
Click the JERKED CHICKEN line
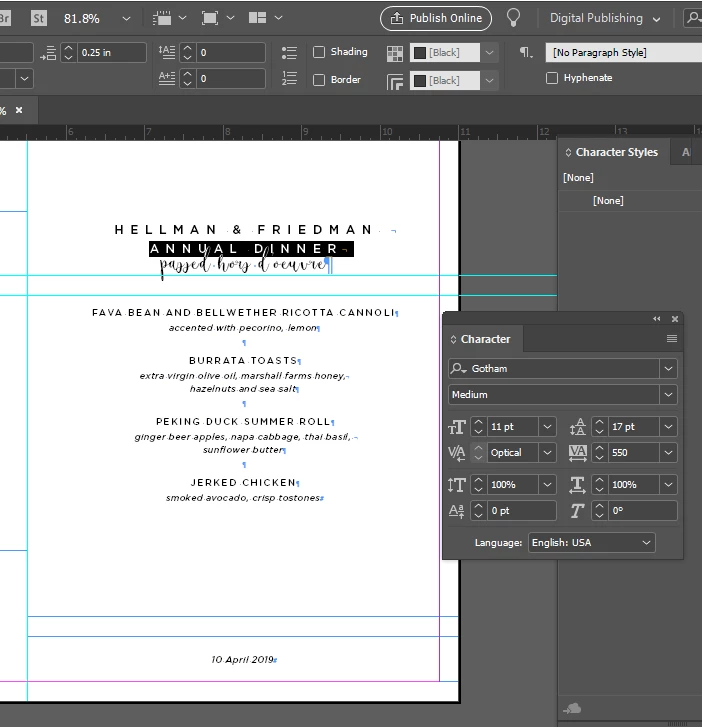[x=243, y=483]
